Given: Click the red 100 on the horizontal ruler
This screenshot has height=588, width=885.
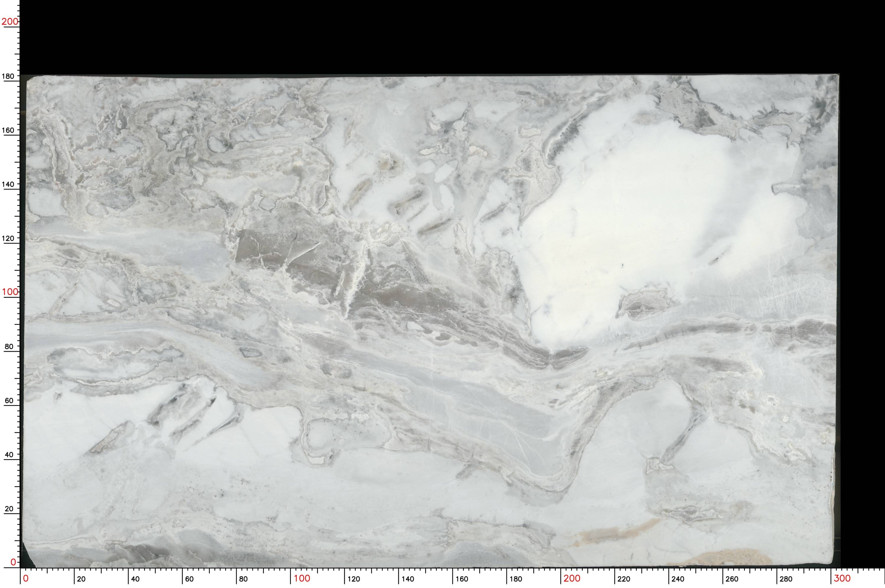Looking at the screenshot, I should pyautogui.click(x=302, y=579).
